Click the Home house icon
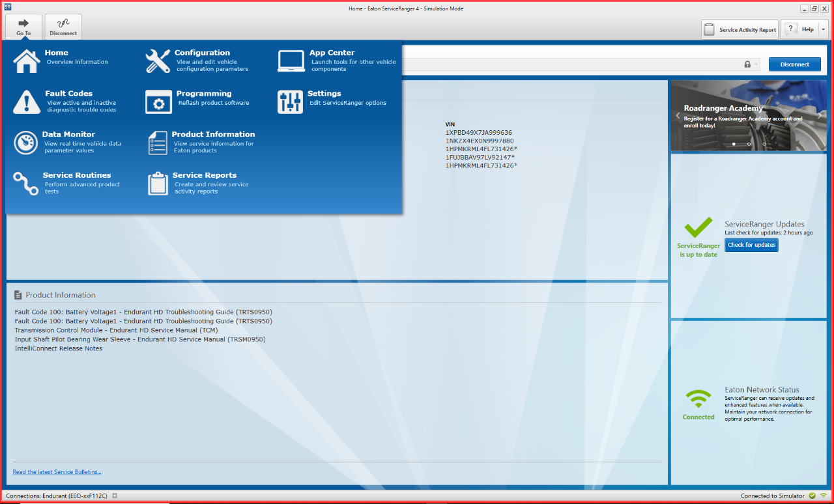Image resolution: width=834 pixels, height=504 pixels. coord(26,61)
